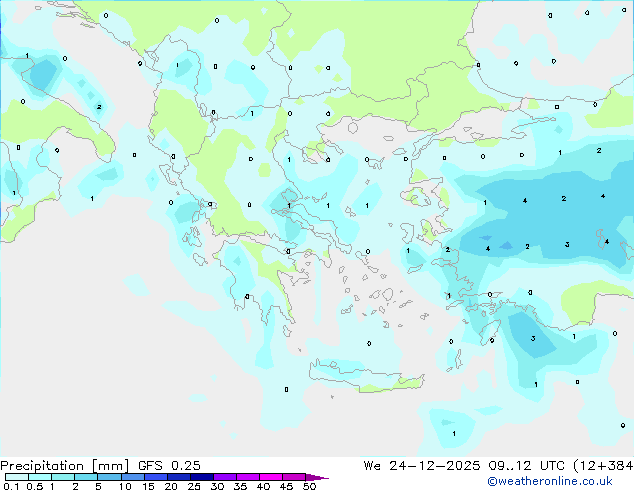Screen dimensions: 634x490
Task: Click the 'GFS 0.25' model label
Action: coord(169,466)
